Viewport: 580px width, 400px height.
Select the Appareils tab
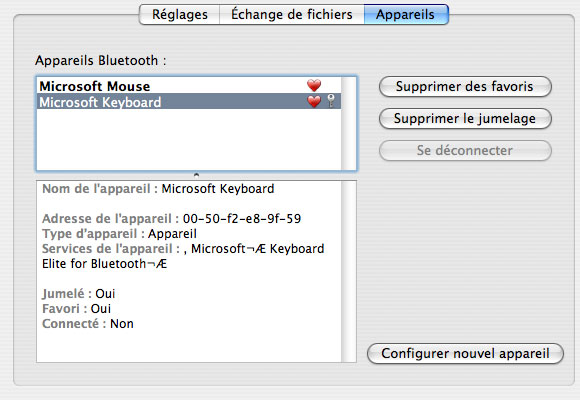click(406, 14)
